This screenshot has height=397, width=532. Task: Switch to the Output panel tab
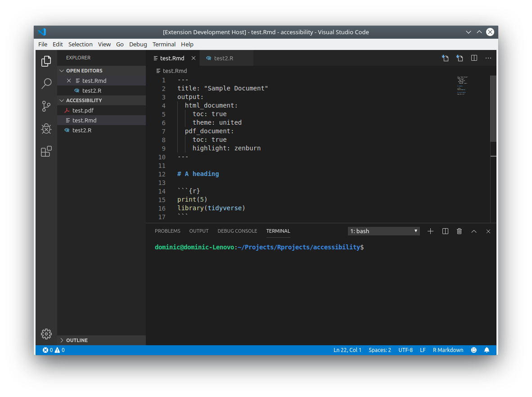[x=199, y=231]
